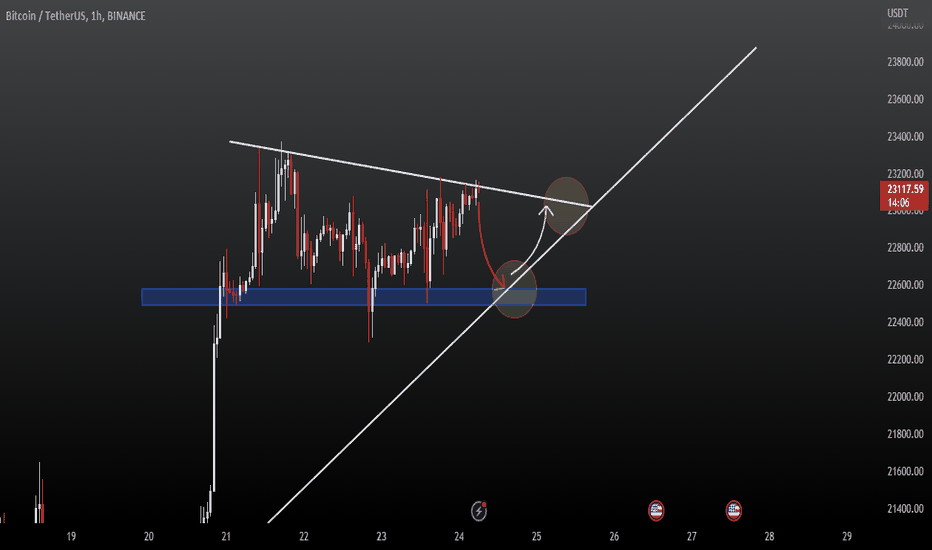The width and height of the screenshot is (932, 550).
Task: Click the date label 21 on time axis
Action: [226, 536]
